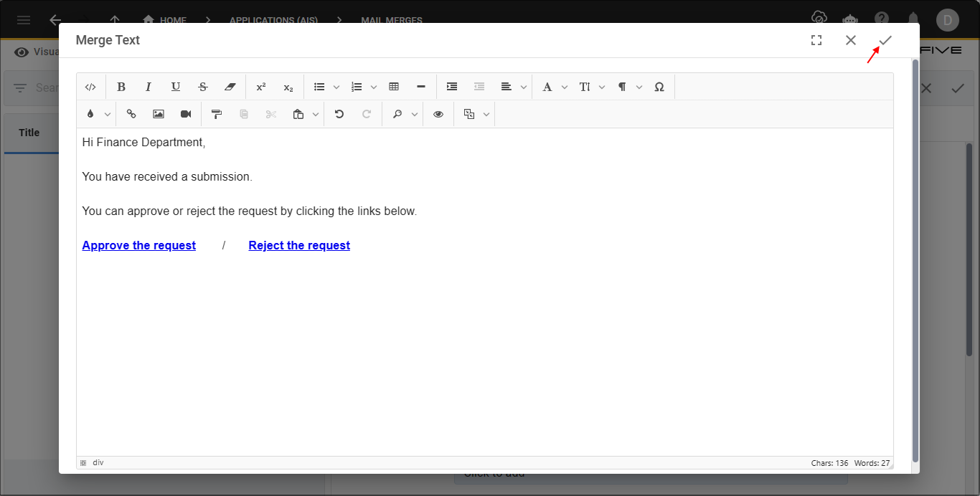Toggle bold formatting
The width and height of the screenshot is (980, 496).
point(121,87)
